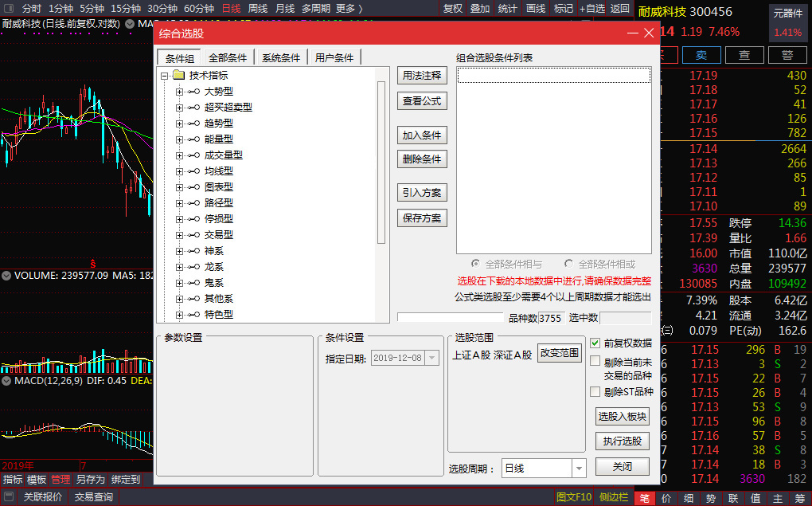
Task: Open the 选股周期 日线 dropdown
Action: 579,469
